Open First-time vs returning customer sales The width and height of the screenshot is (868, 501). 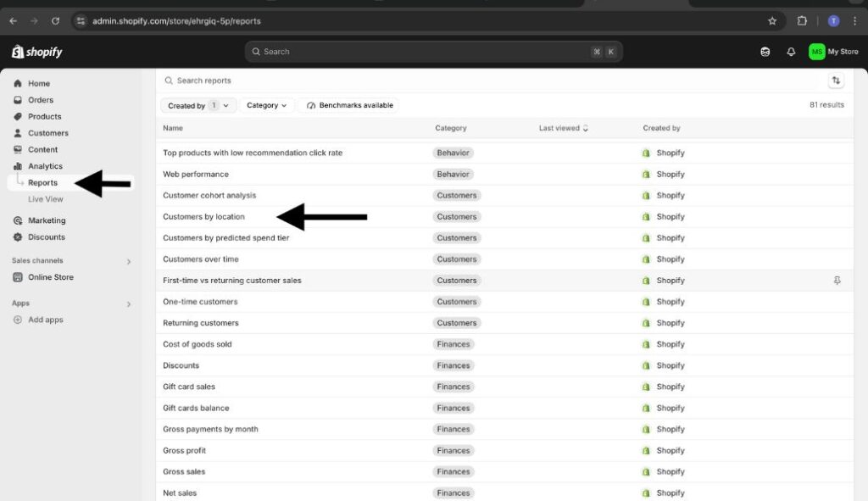coord(232,281)
